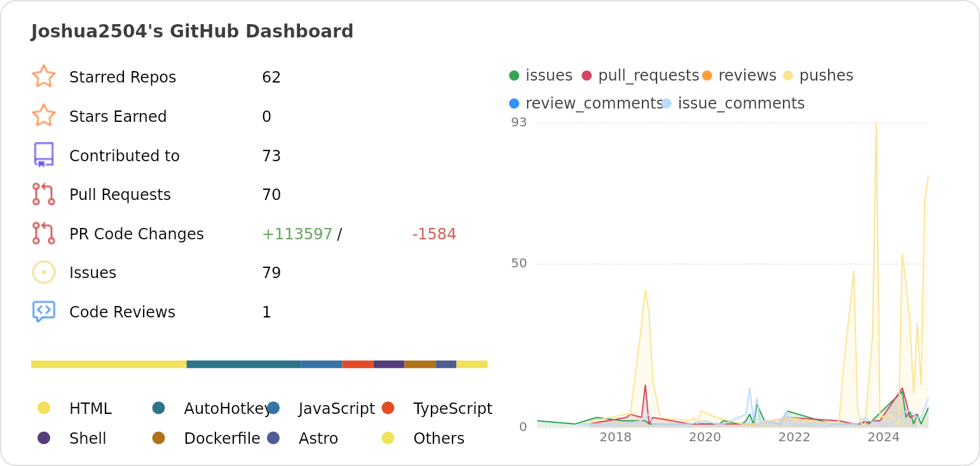Click the dashboard title Joshua2504's GitHub Dashboard
980x466 pixels.
192,31
